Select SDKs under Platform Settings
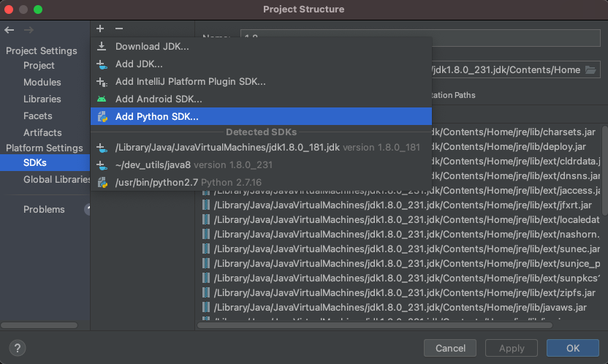Image resolution: width=608 pixels, height=364 pixels. 45,163
